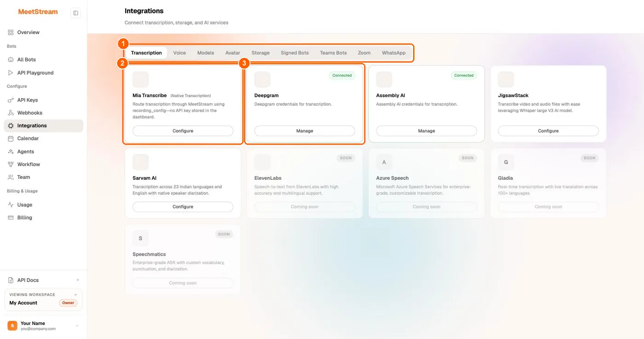The width and height of the screenshot is (644, 339).
Task: Click the API Playground play icon
Action: click(x=11, y=73)
